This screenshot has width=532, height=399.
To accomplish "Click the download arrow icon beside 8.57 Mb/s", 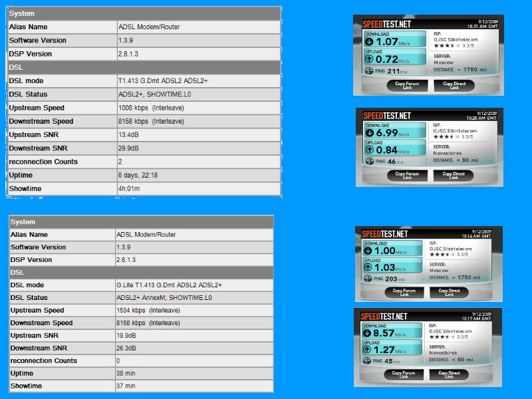I will pyautogui.click(x=368, y=334).
